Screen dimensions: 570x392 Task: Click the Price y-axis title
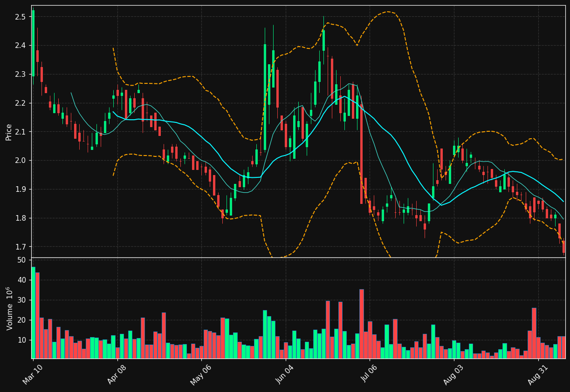click(x=9, y=132)
